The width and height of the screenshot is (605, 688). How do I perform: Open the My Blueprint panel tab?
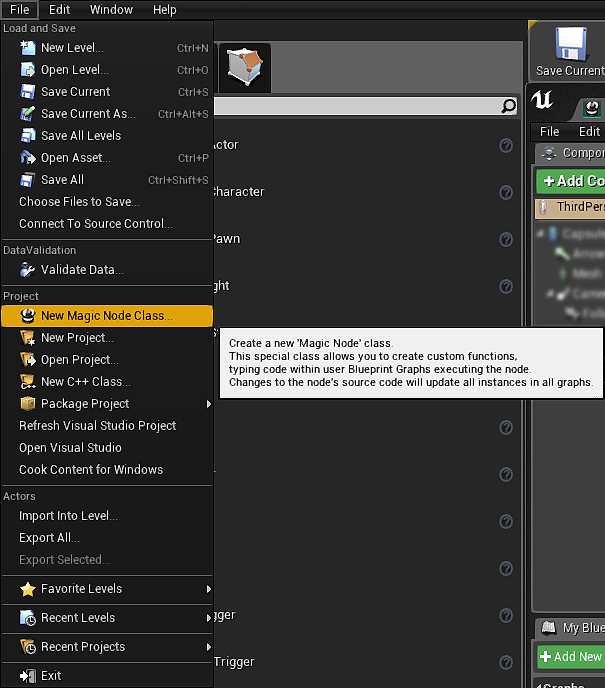coord(572,628)
